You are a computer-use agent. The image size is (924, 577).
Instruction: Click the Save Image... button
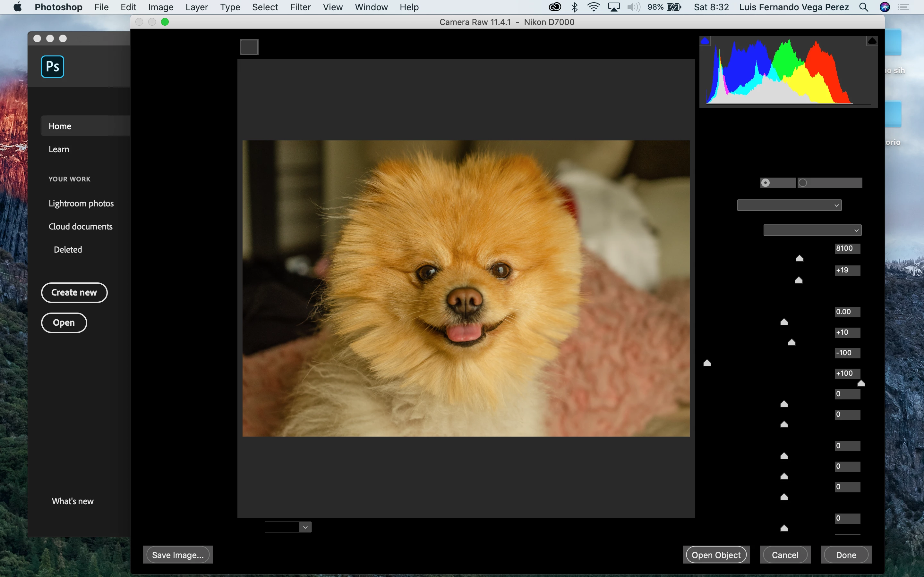pos(177,555)
